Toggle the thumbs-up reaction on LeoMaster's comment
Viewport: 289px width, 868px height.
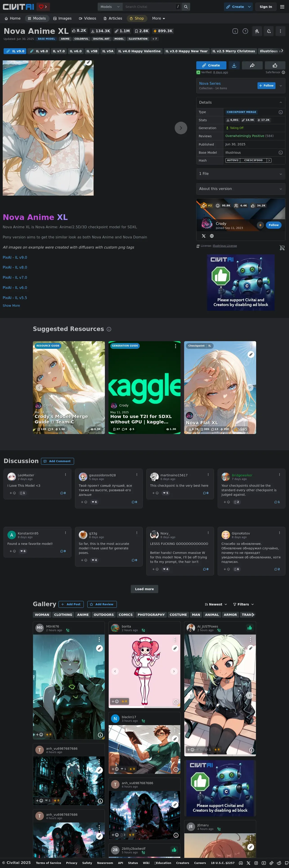point(23,493)
